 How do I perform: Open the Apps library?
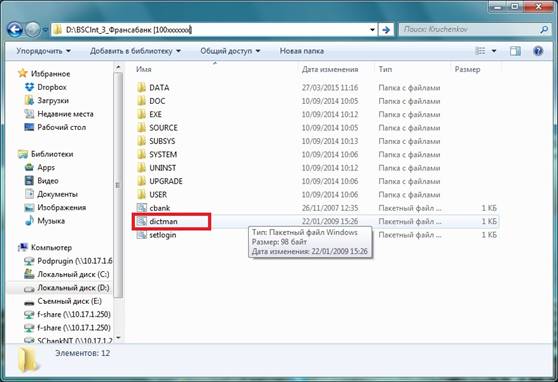coord(46,167)
